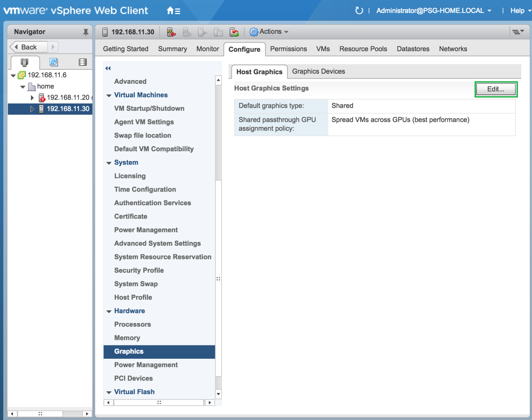The width and height of the screenshot is (532, 420).
Task: Open the Storage navigator icon
Action: click(x=82, y=62)
